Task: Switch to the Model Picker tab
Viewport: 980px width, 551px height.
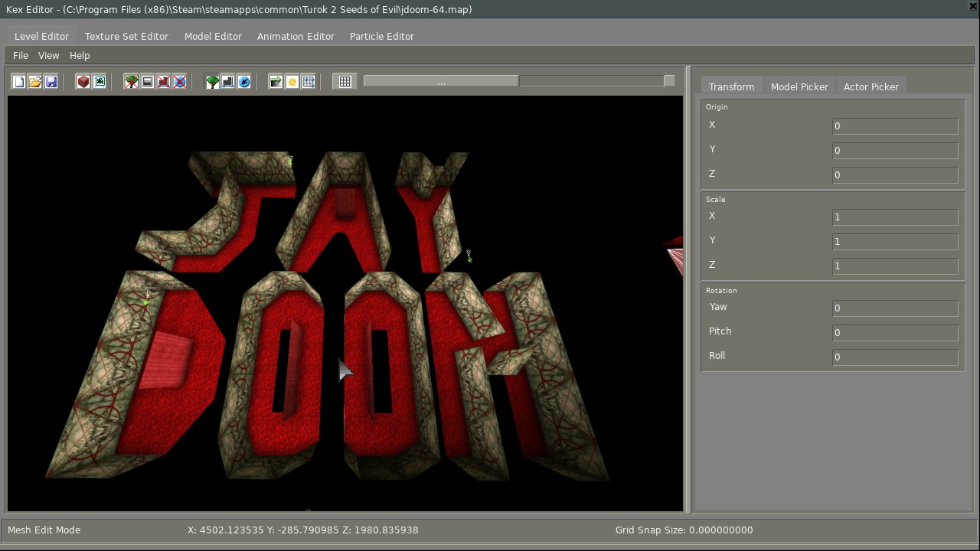Action: click(799, 87)
